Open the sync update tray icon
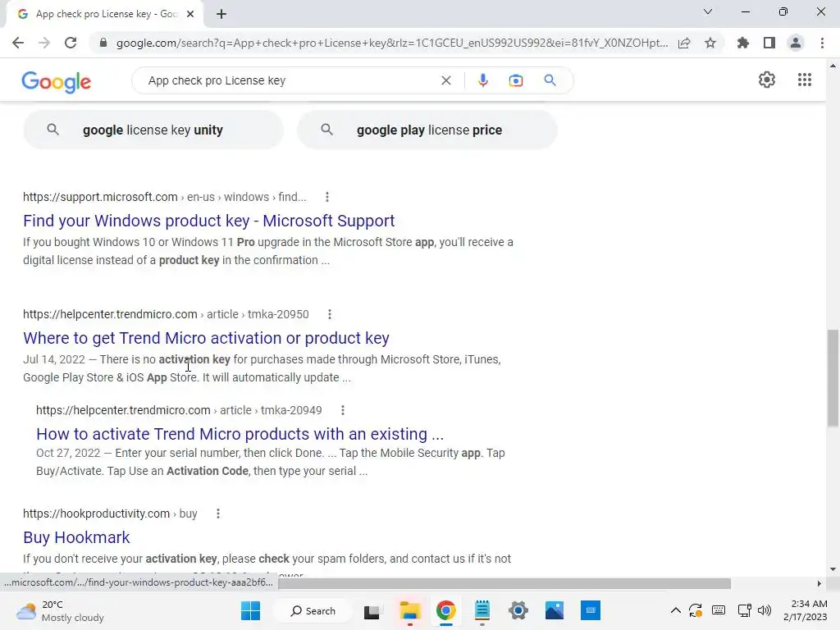Screen dimensions: 840x630 point(696,610)
